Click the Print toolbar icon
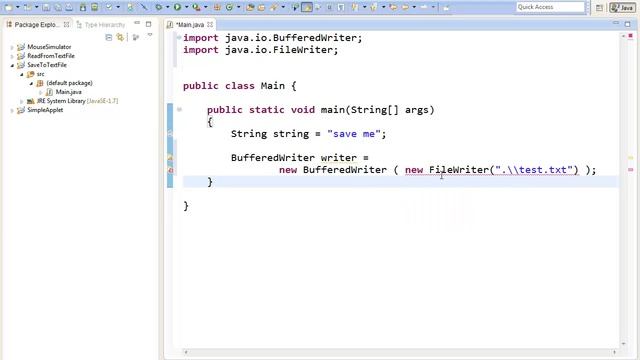The image size is (640, 360). coord(69,7)
